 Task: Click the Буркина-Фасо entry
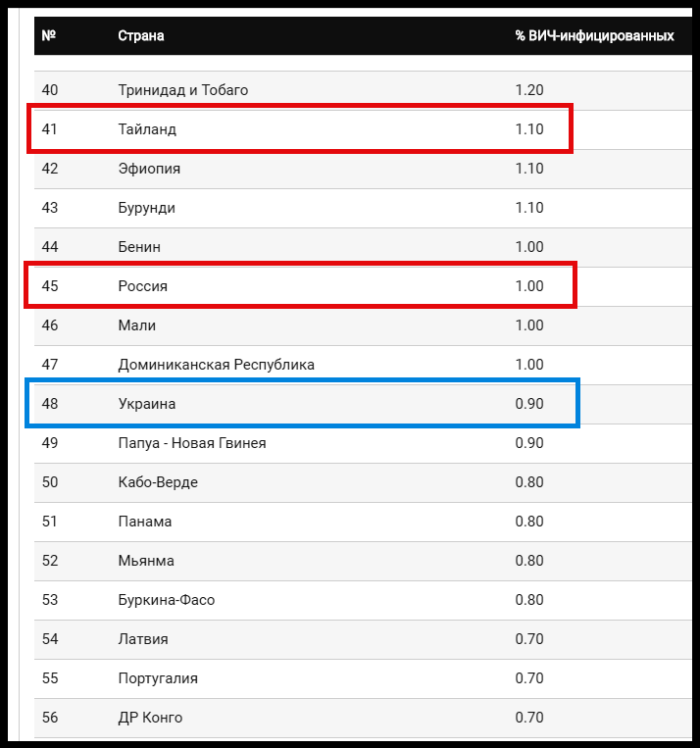(166, 600)
